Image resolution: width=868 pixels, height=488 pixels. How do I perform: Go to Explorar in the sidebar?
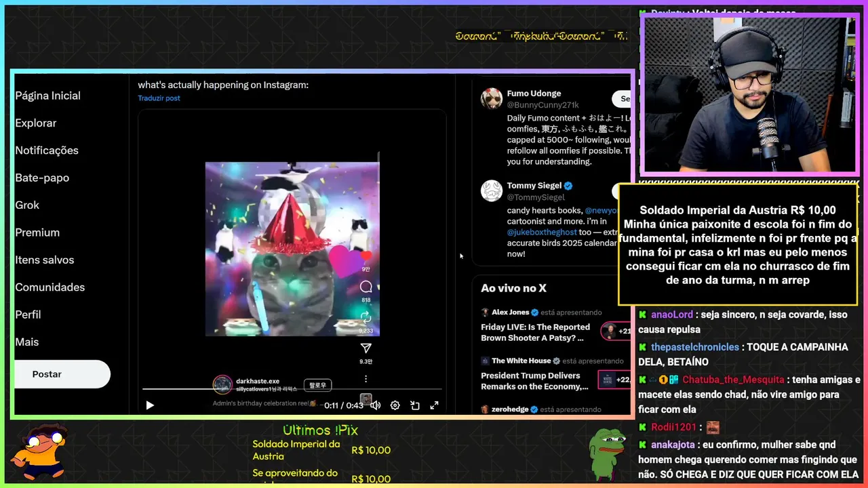click(36, 123)
